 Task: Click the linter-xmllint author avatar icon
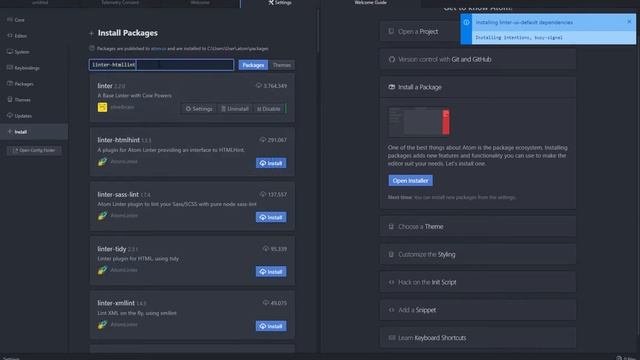point(102,324)
